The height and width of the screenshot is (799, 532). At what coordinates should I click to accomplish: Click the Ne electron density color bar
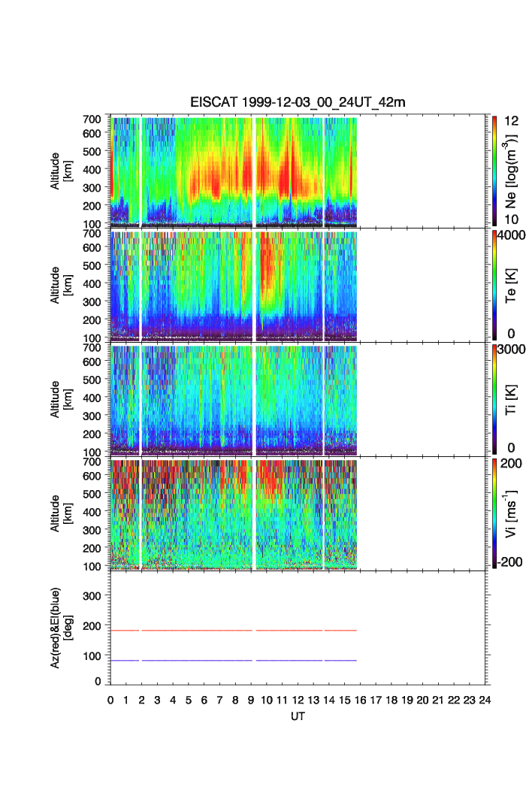point(495,170)
